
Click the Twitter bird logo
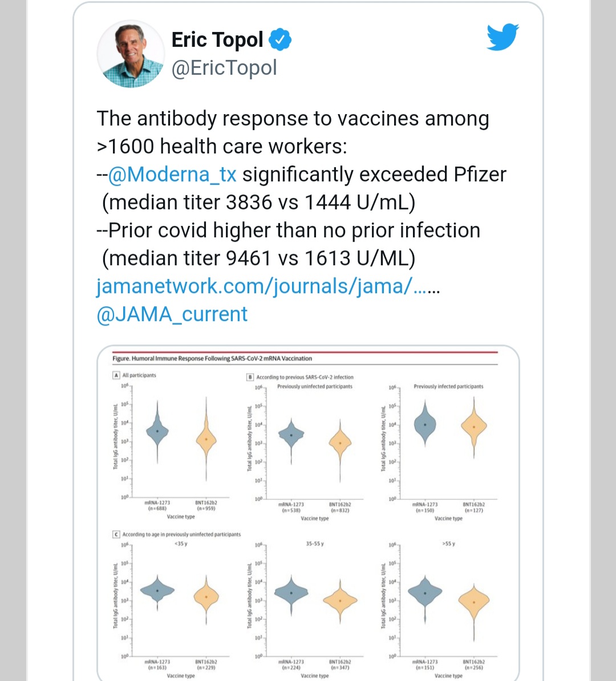[502, 37]
